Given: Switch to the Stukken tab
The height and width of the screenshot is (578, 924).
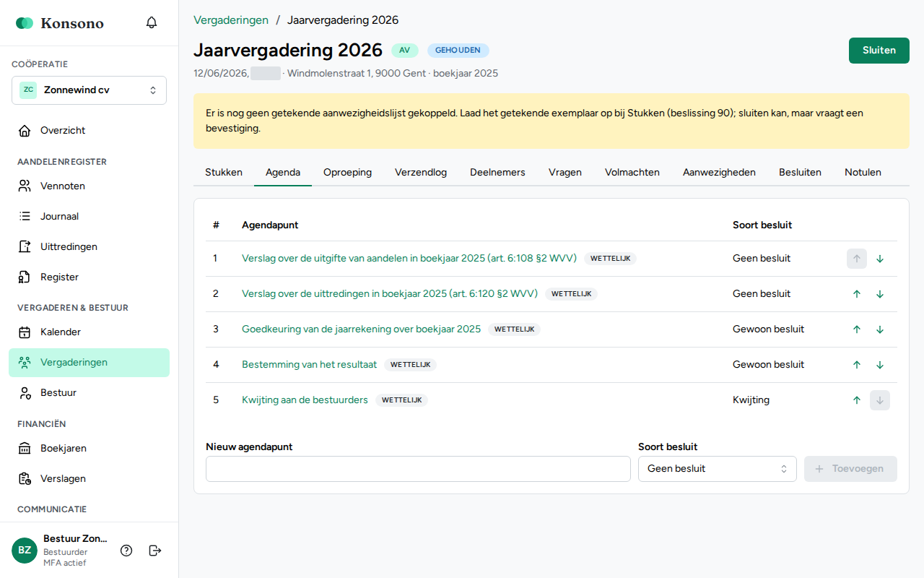Looking at the screenshot, I should (224, 173).
